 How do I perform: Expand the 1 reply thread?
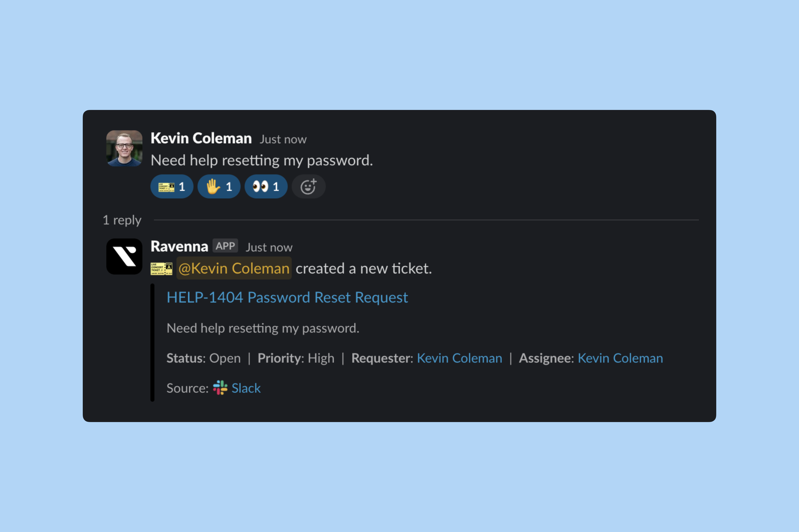[x=122, y=220]
